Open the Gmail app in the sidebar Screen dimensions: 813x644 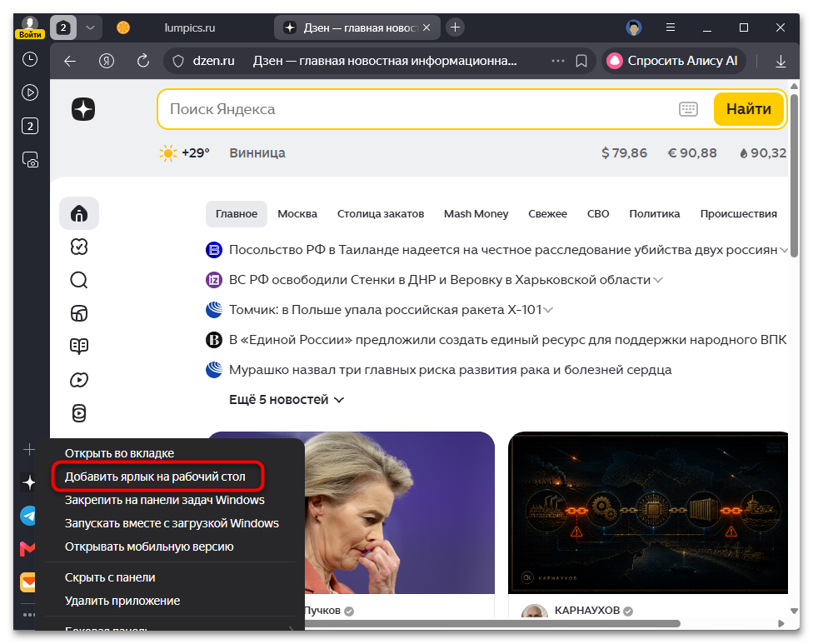coord(27,548)
